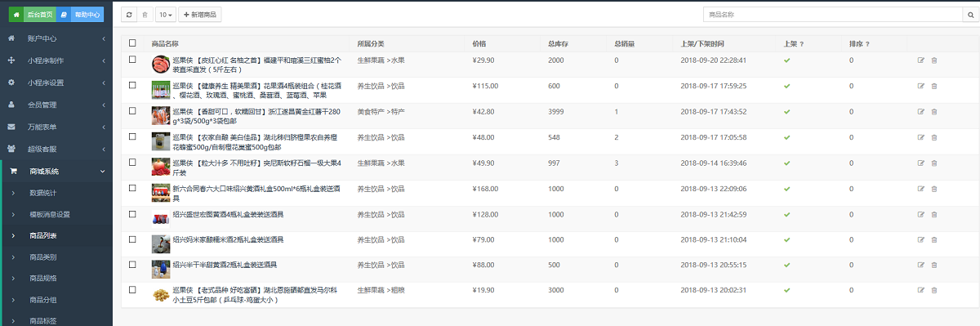Screen dimensions: 980x326
Task: Edit the ¥29.90 product row
Action: pyautogui.click(x=921, y=60)
